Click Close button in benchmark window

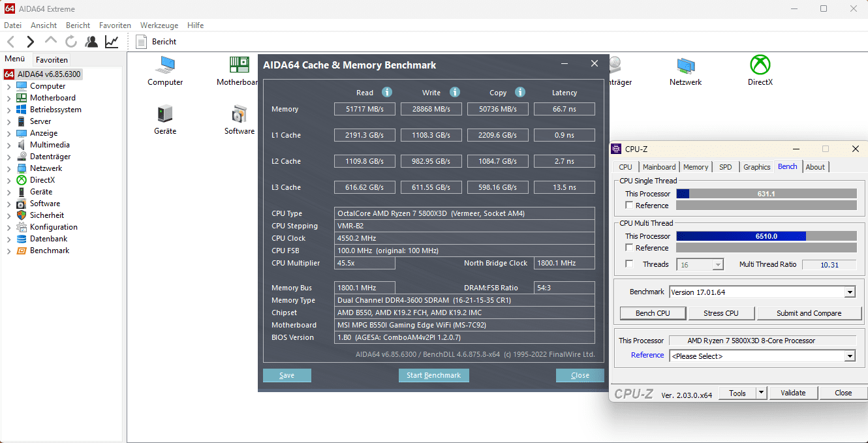pos(580,375)
